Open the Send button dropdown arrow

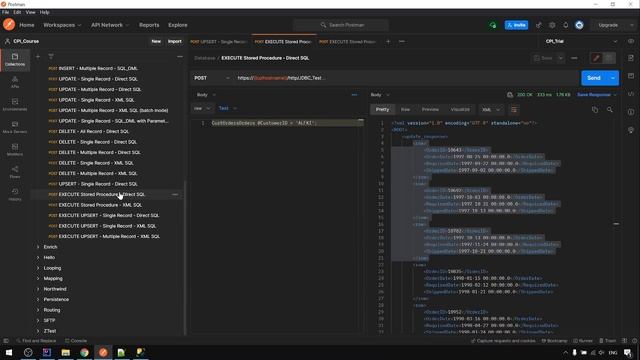coord(613,78)
